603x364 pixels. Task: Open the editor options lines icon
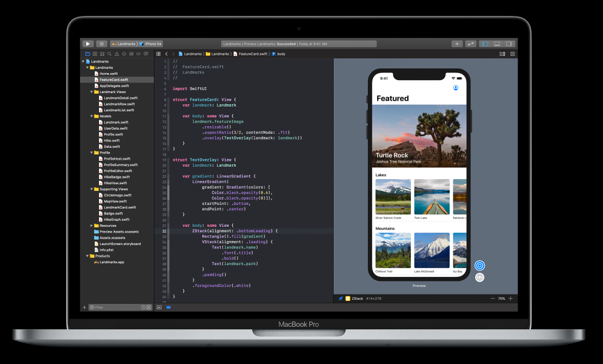coord(502,54)
